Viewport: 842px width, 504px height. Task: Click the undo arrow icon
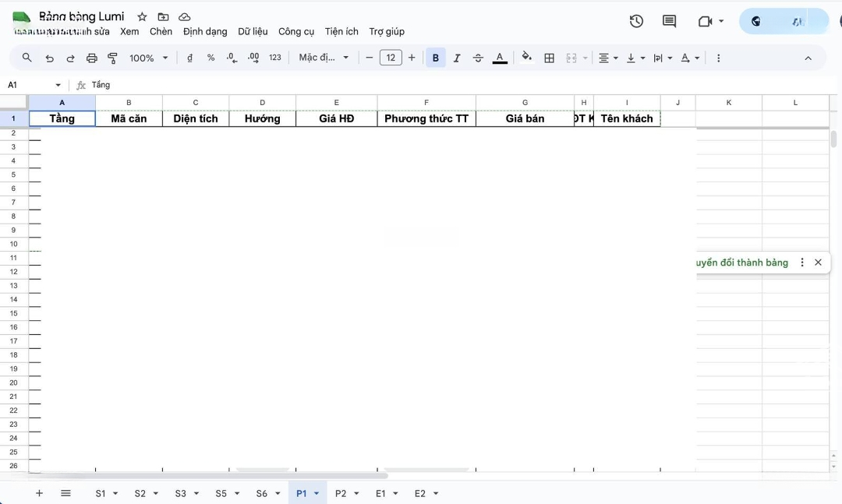pos(49,58)
